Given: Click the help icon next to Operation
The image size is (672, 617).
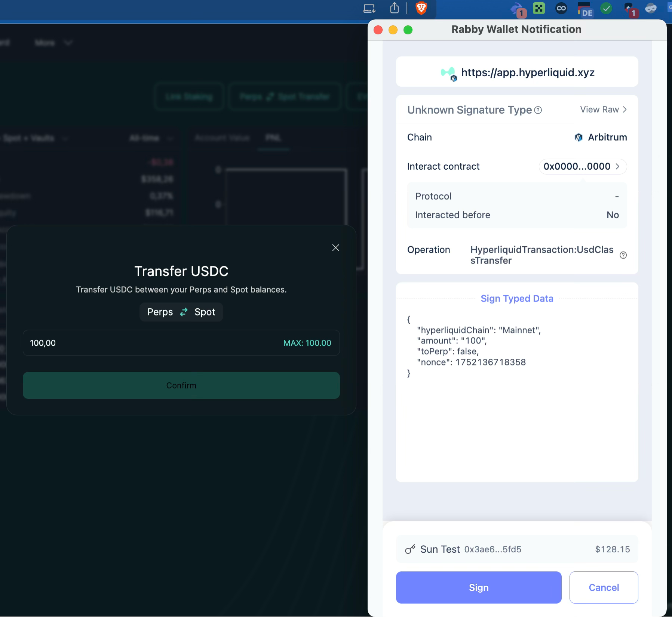Looking at the screenshot, I should [x=623, y=255].
